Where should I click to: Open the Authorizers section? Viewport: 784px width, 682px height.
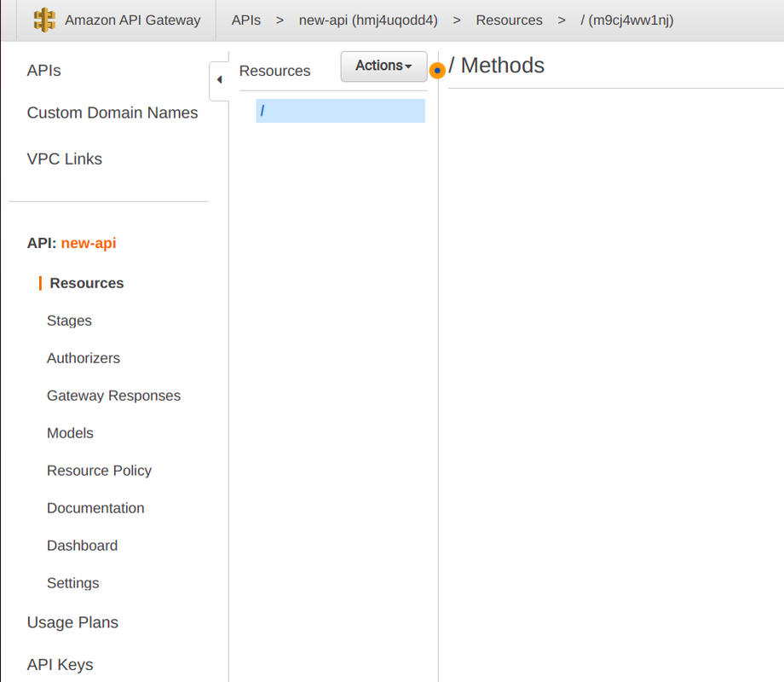(84, 358)
